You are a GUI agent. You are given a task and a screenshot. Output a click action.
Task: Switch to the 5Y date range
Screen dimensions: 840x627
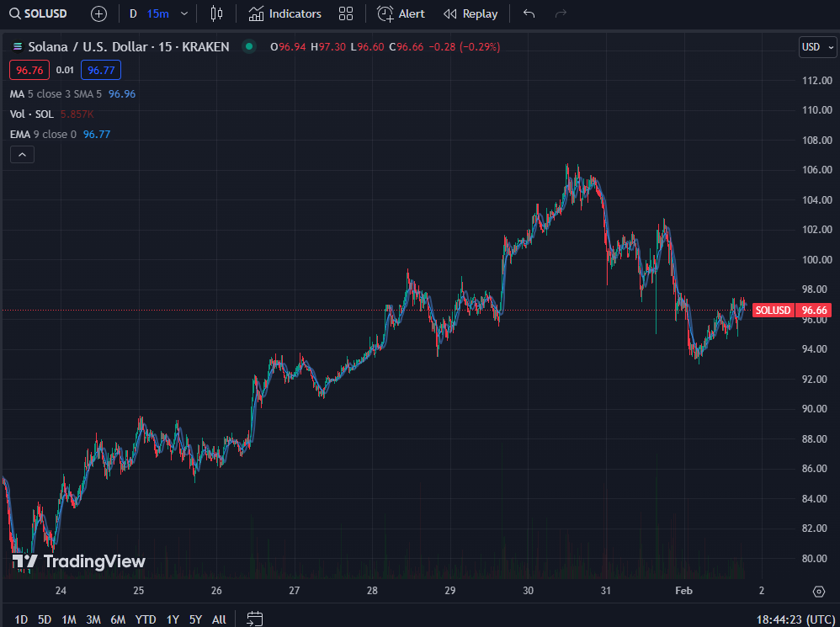(x=195, y=619)
